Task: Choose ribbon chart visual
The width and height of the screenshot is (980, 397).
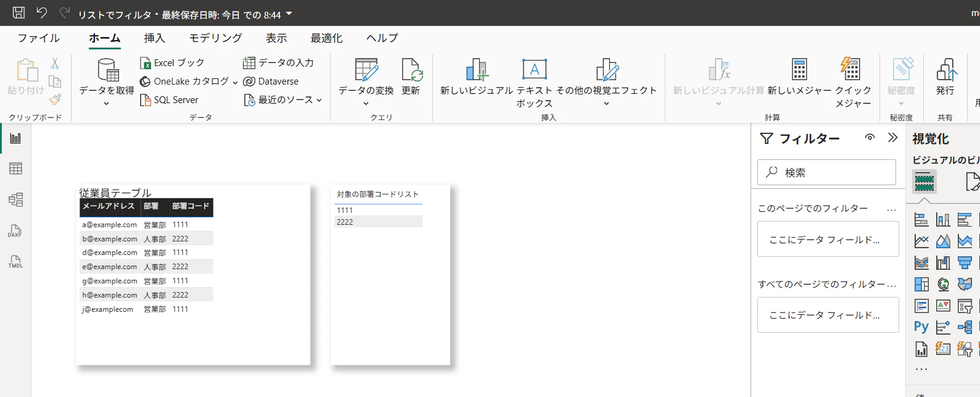Action: (x=921, y=262)
